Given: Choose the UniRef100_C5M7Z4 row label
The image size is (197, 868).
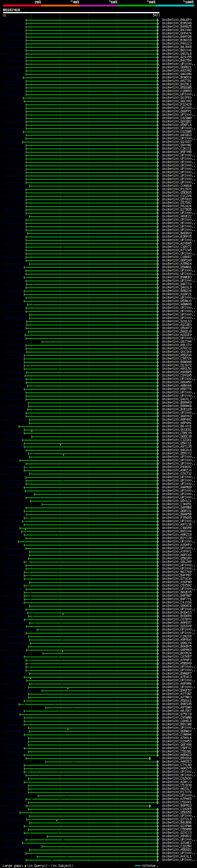Looking at the screenshot, I should click(x=176, y=358).
